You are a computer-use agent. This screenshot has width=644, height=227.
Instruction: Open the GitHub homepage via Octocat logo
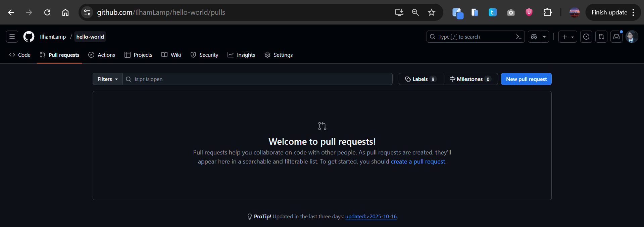click(29, 37)
